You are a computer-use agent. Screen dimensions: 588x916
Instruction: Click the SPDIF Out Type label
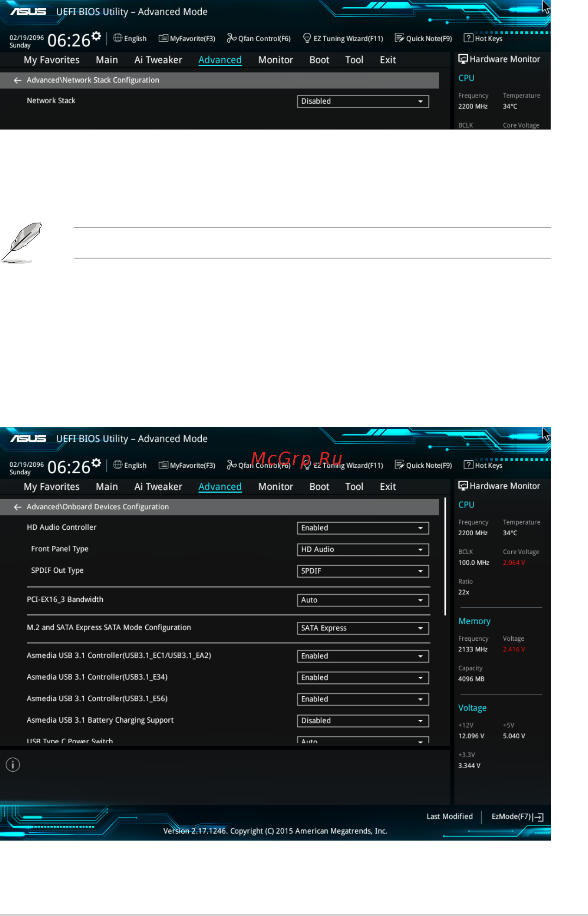coord(57,570)
